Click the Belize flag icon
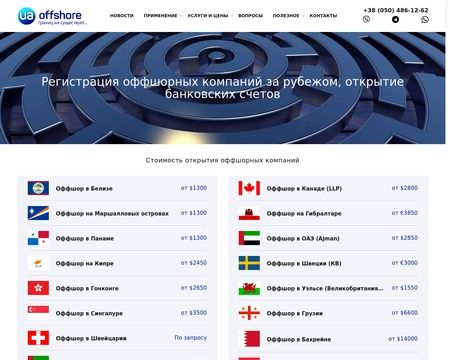 pyautogui.click(x=38, y=188)
